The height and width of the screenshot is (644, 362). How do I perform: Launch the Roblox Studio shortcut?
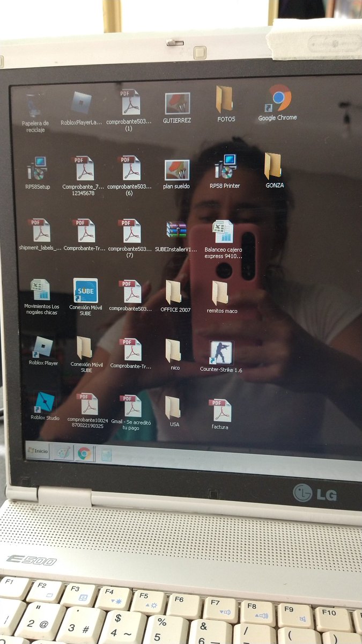pos(45,402)
